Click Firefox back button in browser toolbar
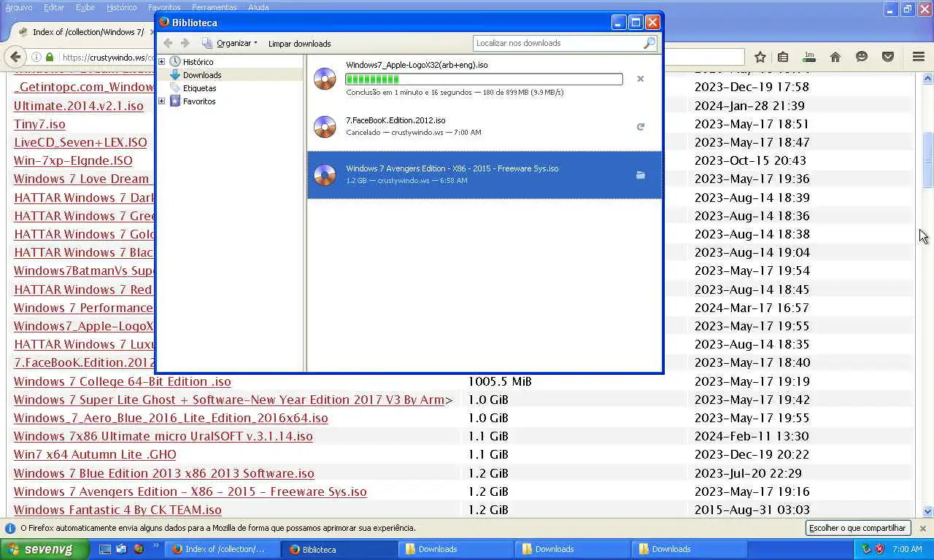The height and width of the screenshot is (560, 934). point(15,57)
